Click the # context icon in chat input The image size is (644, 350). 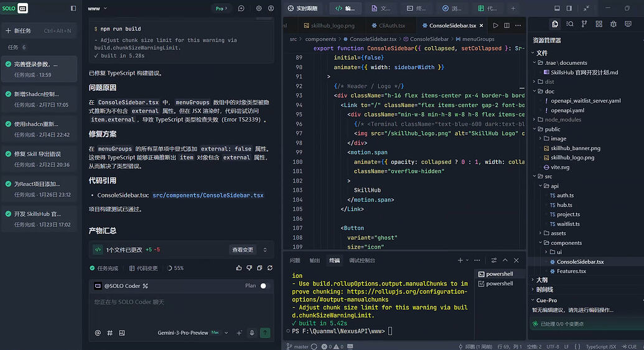pyautogui.click(x=110, y=333)
